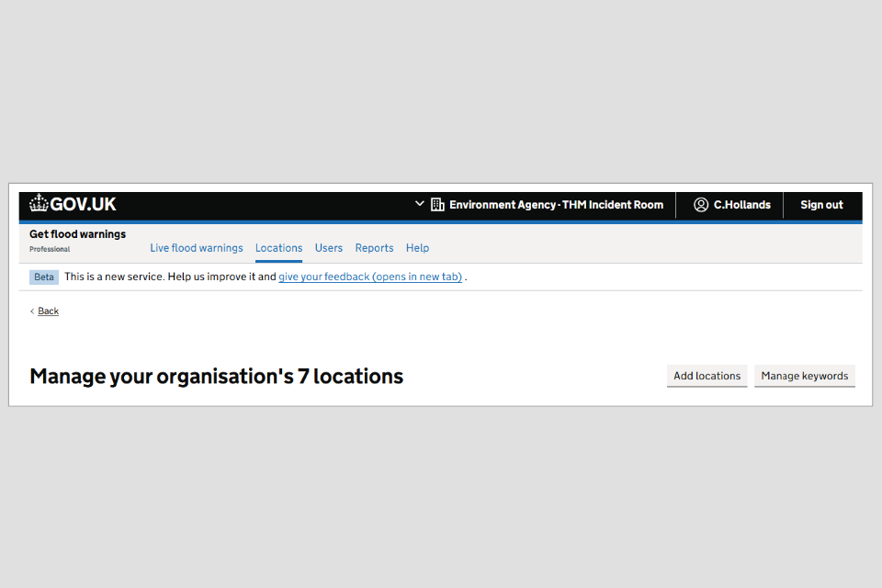Open the Live flood warnings tab
882x588 pixels.
(197, 248)
